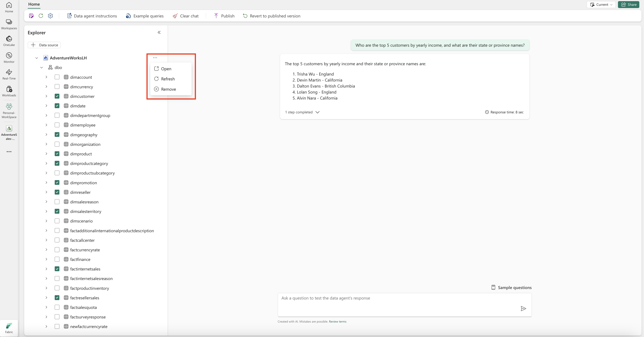
Task: Click the sidebar more options ellipsis
Action: [9, 152]
